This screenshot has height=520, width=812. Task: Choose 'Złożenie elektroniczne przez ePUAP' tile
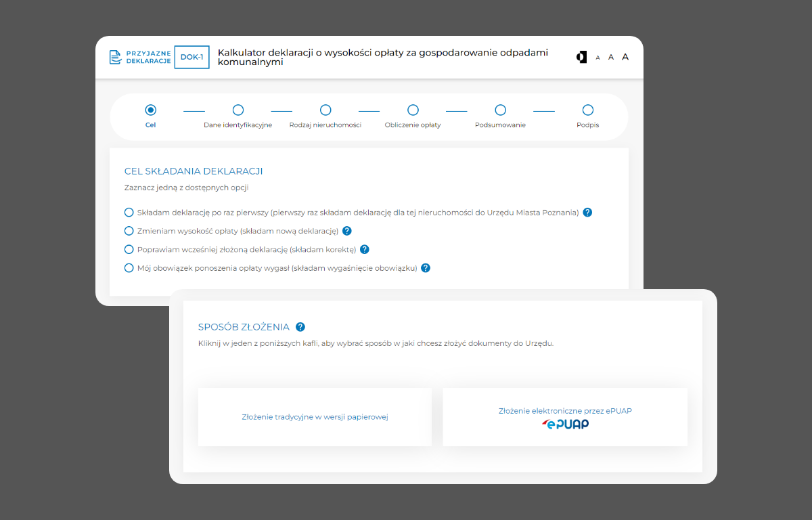(x=565, y=417)
